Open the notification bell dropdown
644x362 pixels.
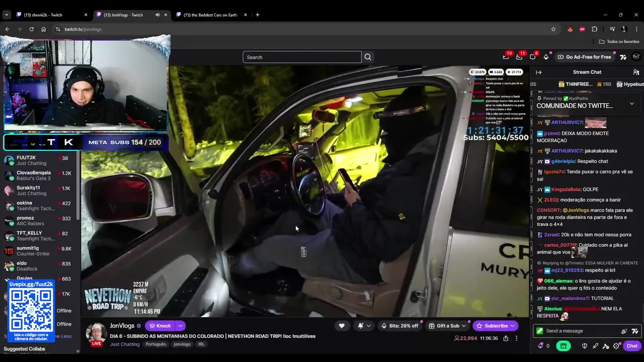pos(364,326)
